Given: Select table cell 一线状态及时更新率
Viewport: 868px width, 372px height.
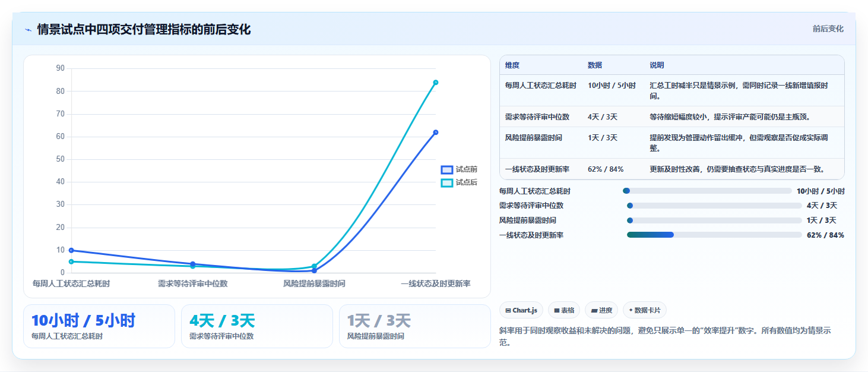Looking at the screenshot, I should [537, 169].
